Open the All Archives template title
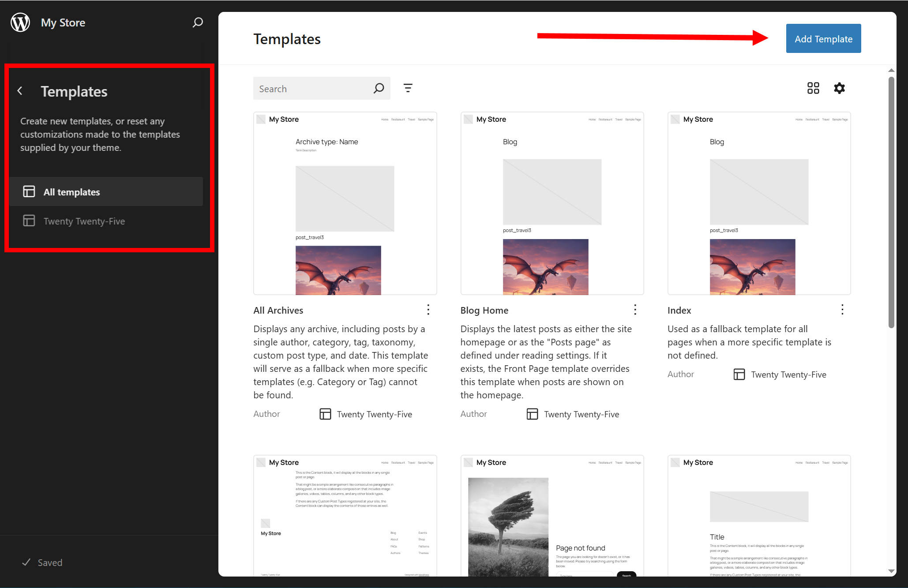Screen dimensions: 908x588 (x=278, y=310)
